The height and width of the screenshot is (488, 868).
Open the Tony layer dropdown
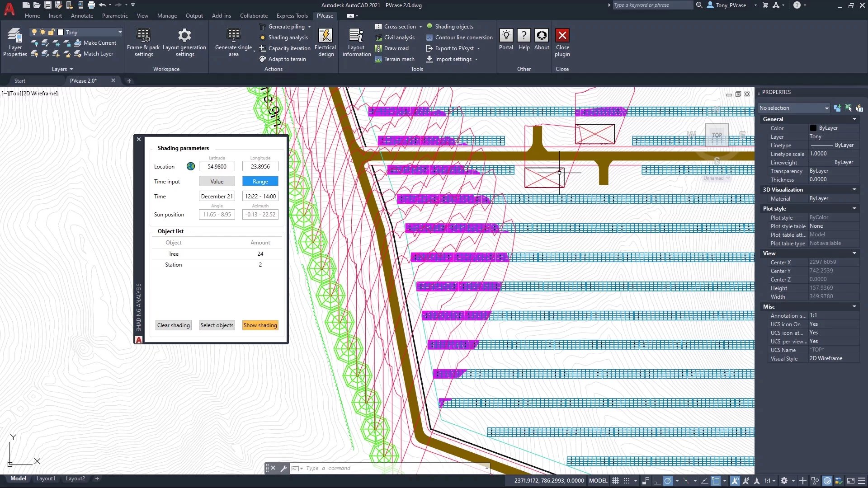[x=120, y=32]
